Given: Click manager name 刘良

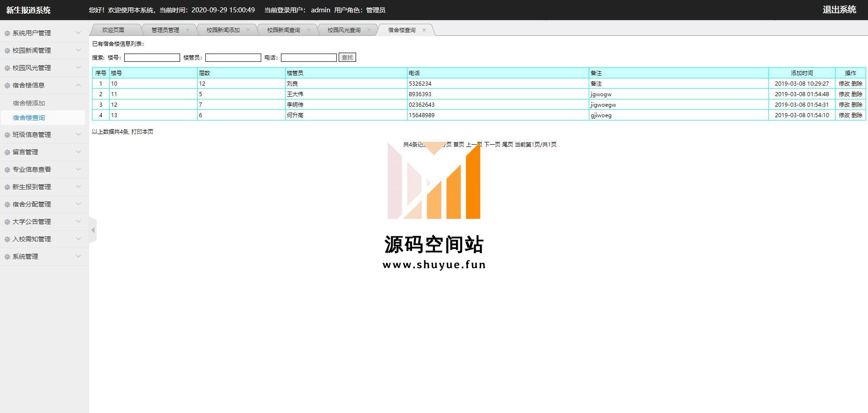Looking at the screenshot, I should tap(292, 83).
